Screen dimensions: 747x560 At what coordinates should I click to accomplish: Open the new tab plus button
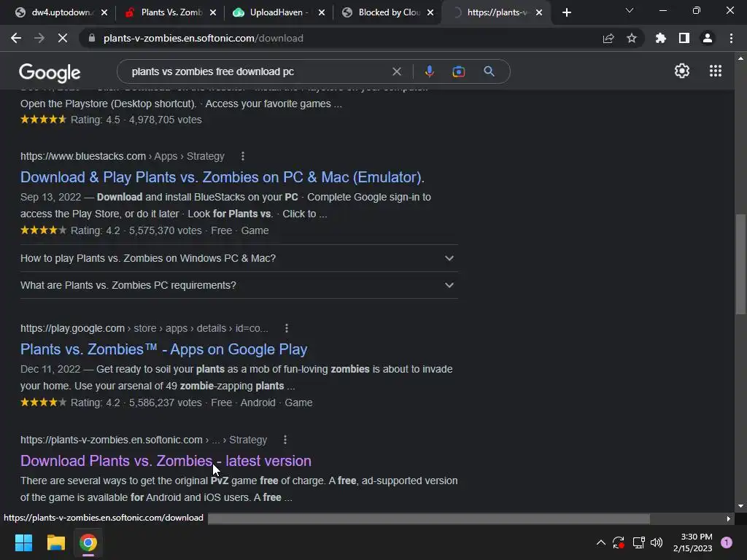point(566,13)
